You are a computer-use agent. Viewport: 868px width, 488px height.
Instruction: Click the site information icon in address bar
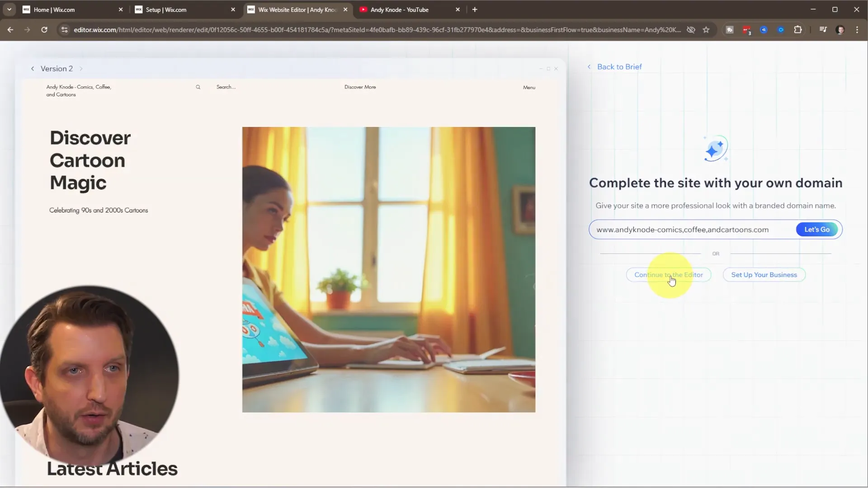(64, 30)
